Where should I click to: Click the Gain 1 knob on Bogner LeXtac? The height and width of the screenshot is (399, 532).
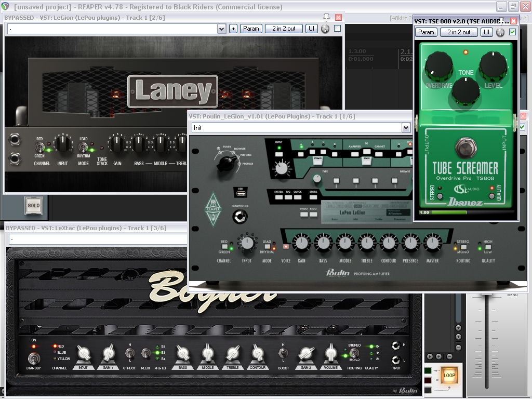pos(108,353)
